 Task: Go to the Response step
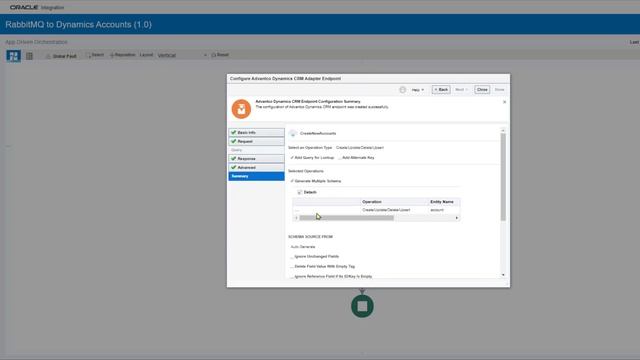point(256,158)
